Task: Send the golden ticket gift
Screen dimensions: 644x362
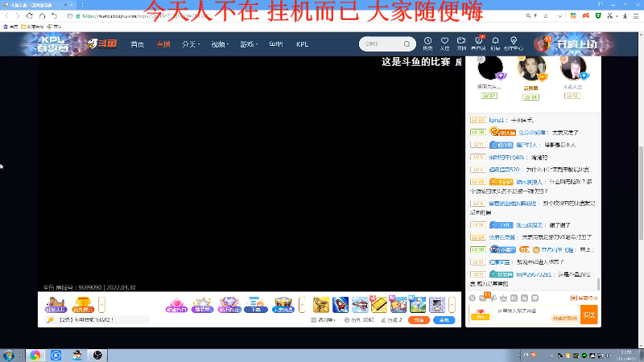Action: [378, 305]
